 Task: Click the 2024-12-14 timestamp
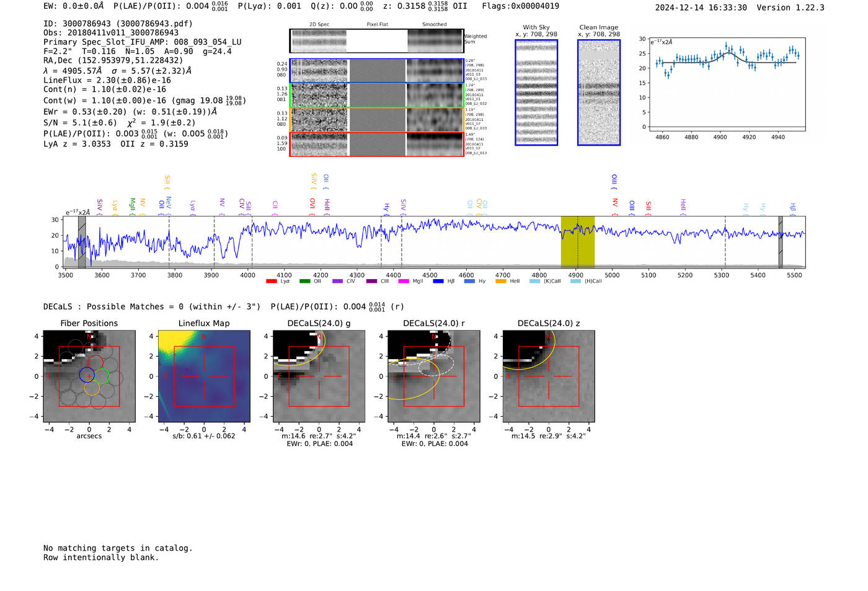pyautogui.click(x=701, y=7)
